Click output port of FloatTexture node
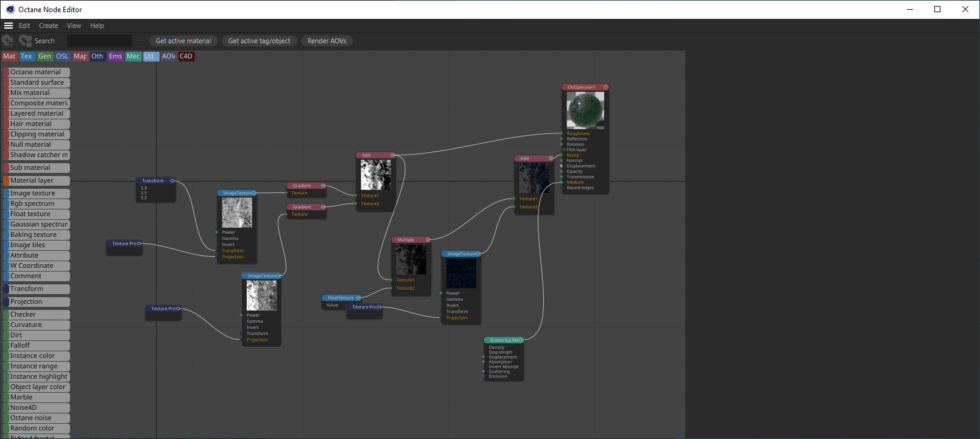Image resolution: width=980 pixels, height=439 pixels. pyautogui.click(x=358, y=298)
